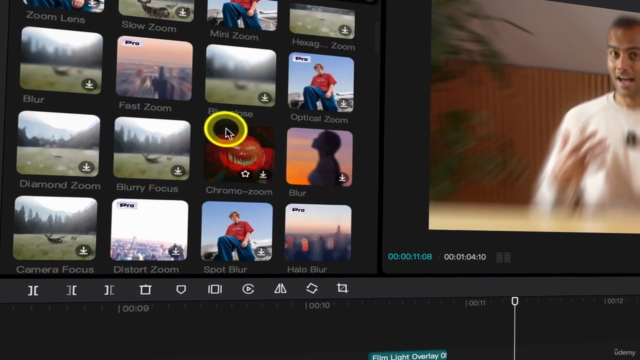This screenshot has height=360, width=640.
Task: Select the Halo Blur effect thumbnail
Action: (x=318, y=233)
